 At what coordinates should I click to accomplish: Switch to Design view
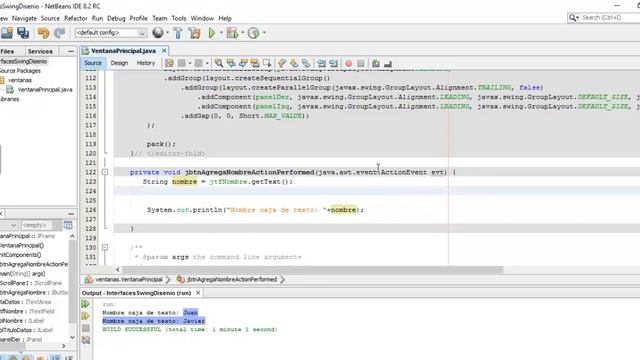click(119, 63)
